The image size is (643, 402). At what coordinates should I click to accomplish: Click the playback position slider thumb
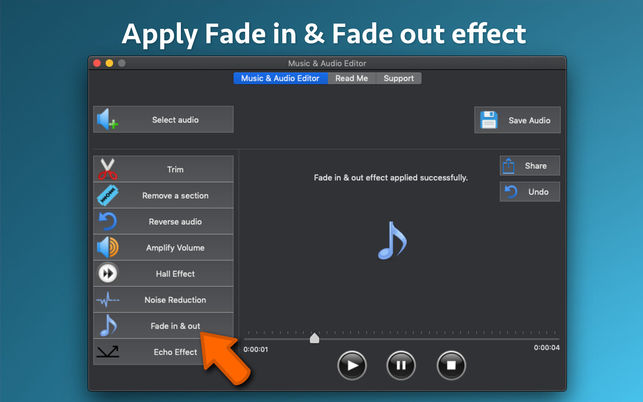pyautogui.click(x=315, y=338)
